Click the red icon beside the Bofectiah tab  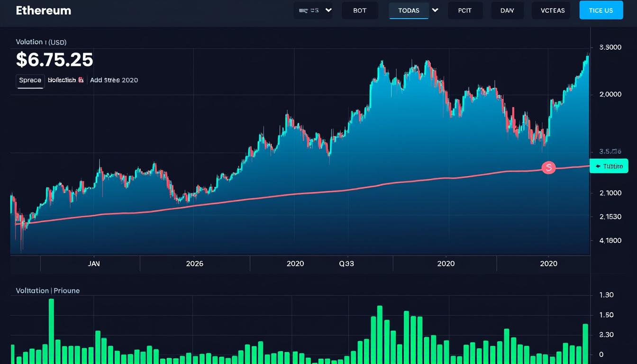click(x=81, y=80)
